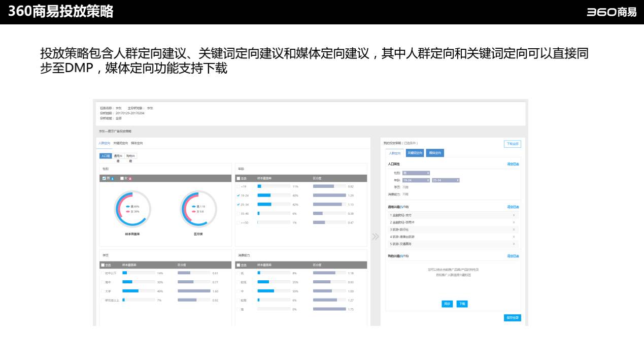Click the 360商易 logo
Viewport: 644px width, 361px height.
611,12
